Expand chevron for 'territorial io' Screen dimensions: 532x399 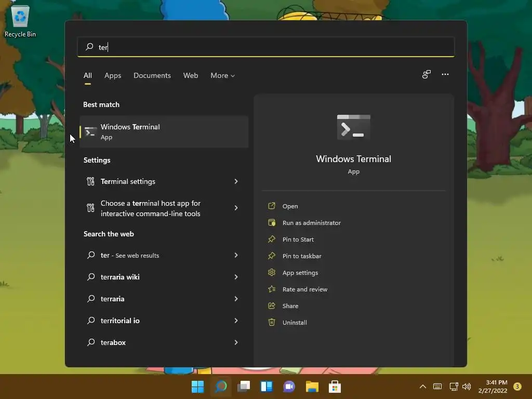[236, 321]
